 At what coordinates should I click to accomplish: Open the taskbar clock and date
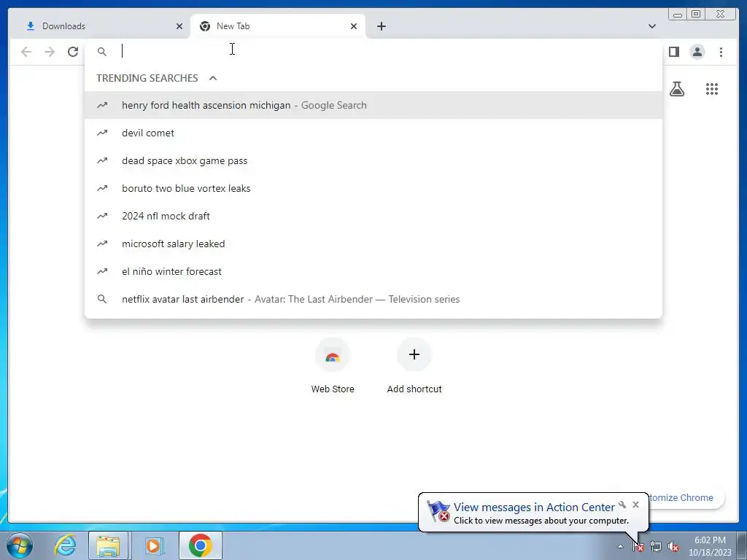coord(710,546)
